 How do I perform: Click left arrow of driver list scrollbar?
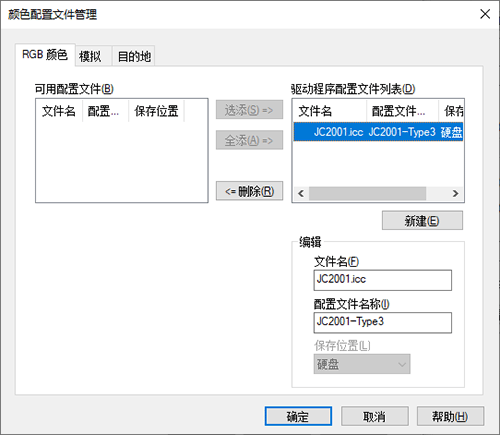301,193
